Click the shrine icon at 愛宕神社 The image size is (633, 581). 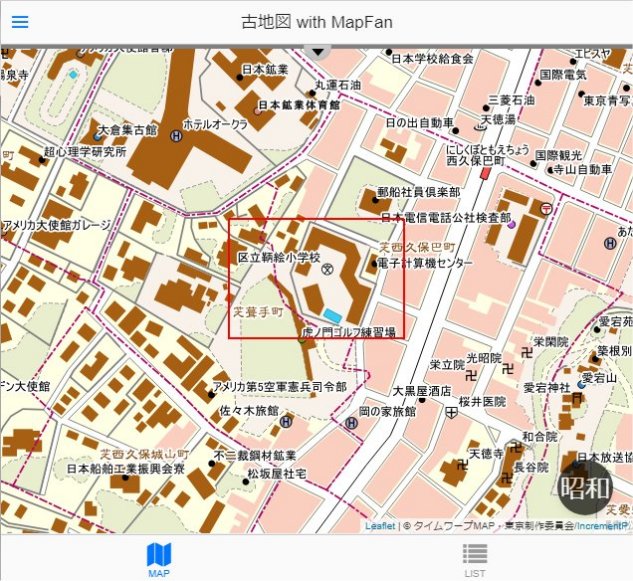[x=577, y=400]
